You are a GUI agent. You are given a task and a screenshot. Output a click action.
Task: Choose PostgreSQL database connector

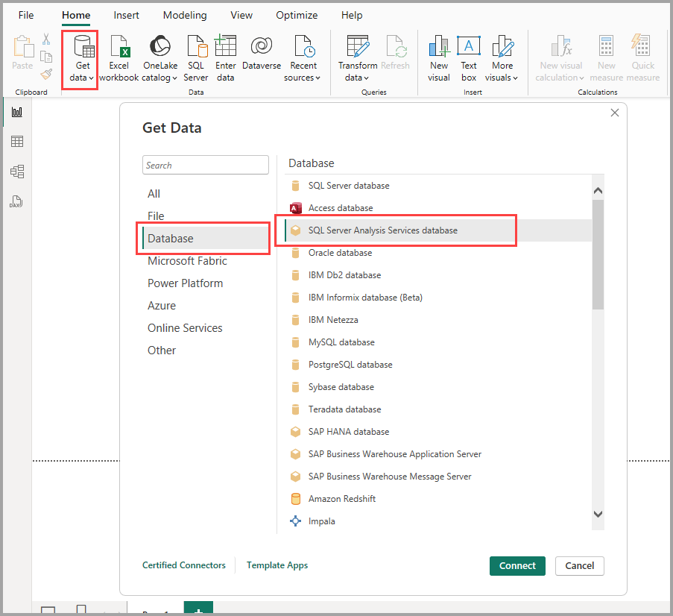(x=437, y=364)
